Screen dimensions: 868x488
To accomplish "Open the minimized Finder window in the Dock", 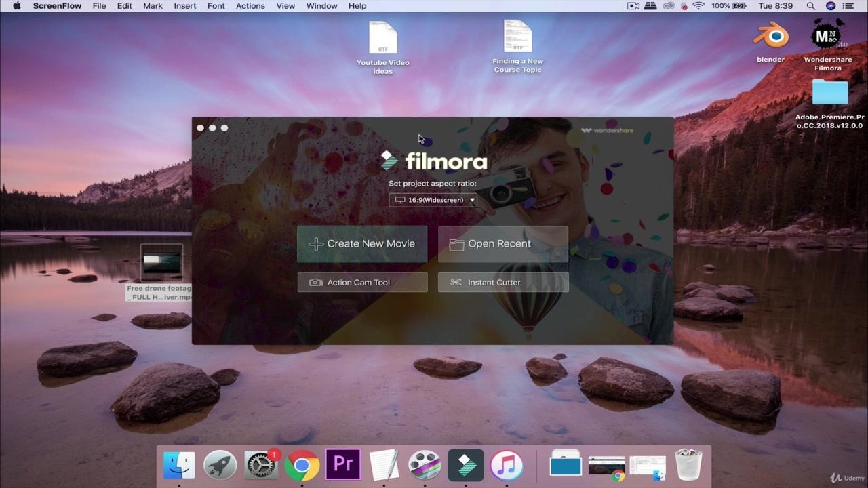I will [x=648, y=468].
